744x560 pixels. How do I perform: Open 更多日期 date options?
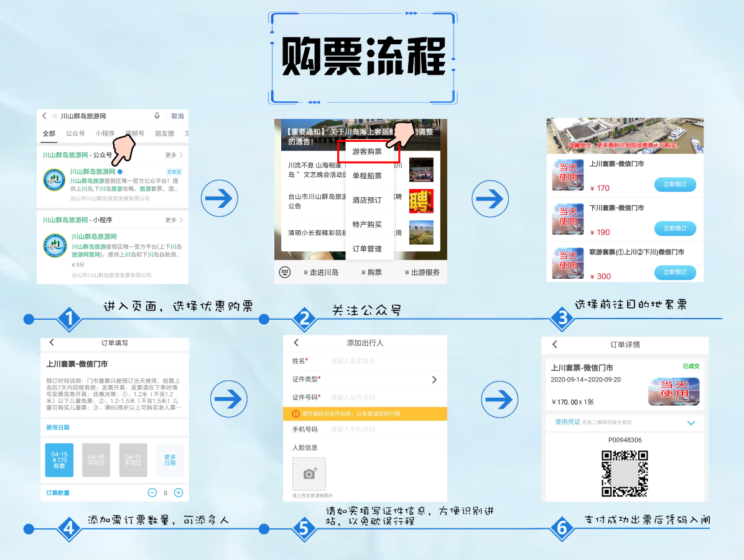pos(170,460)
